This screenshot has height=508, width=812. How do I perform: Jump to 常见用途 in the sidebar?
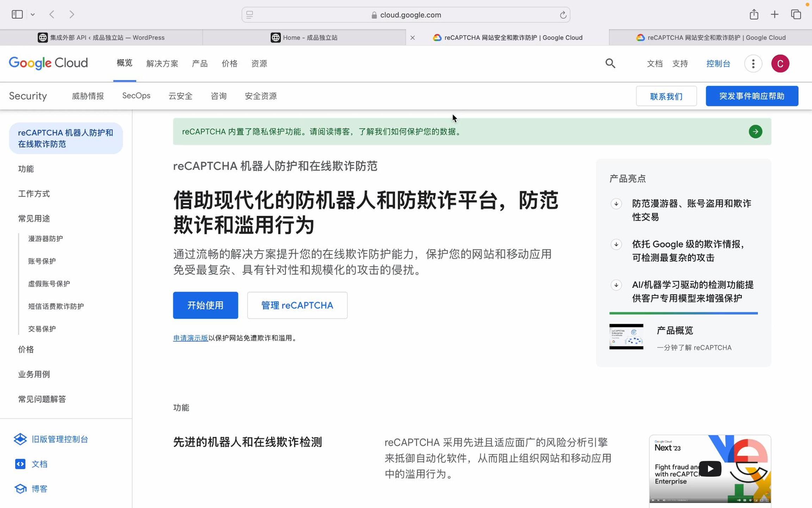34,218
